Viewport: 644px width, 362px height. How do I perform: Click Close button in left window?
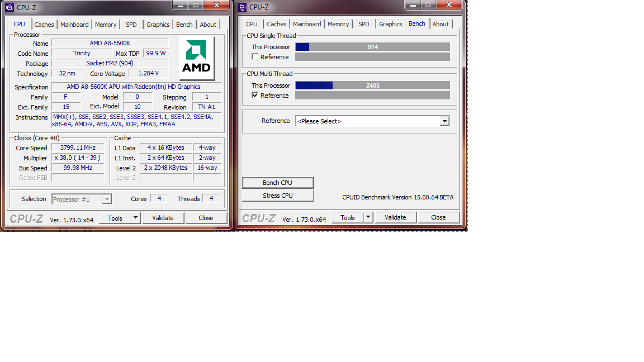pos(206,218)
